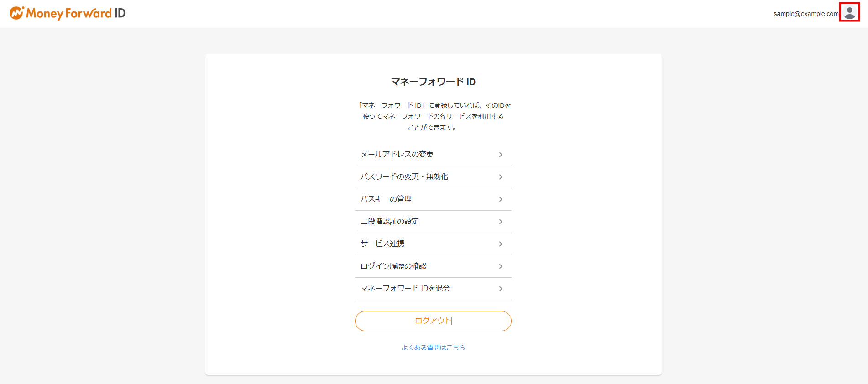Click chevron beside マネーフォワード IDを退会
The image size is (868, 384).
pos(501,289)
